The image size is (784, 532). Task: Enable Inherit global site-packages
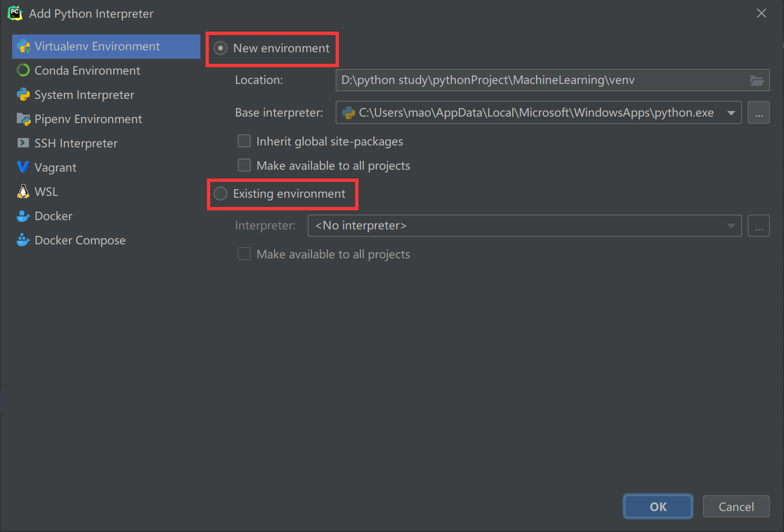click(x=244, y=141)
